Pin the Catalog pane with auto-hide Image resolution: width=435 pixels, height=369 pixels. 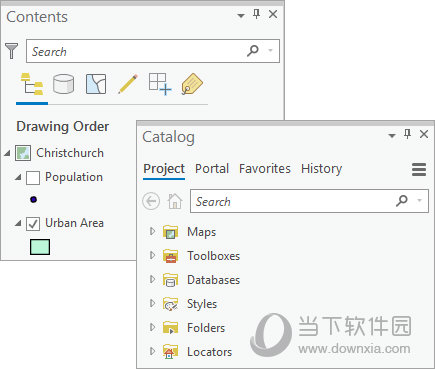[407, 134]
